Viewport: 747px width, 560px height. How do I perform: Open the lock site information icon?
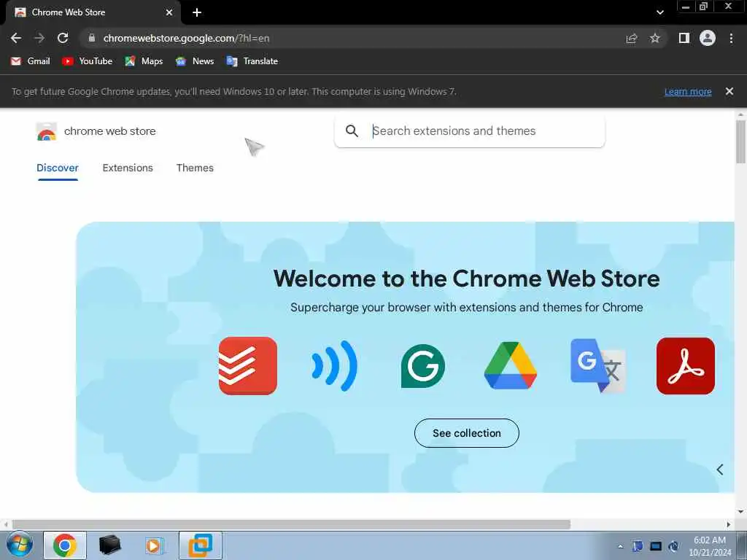92,38
